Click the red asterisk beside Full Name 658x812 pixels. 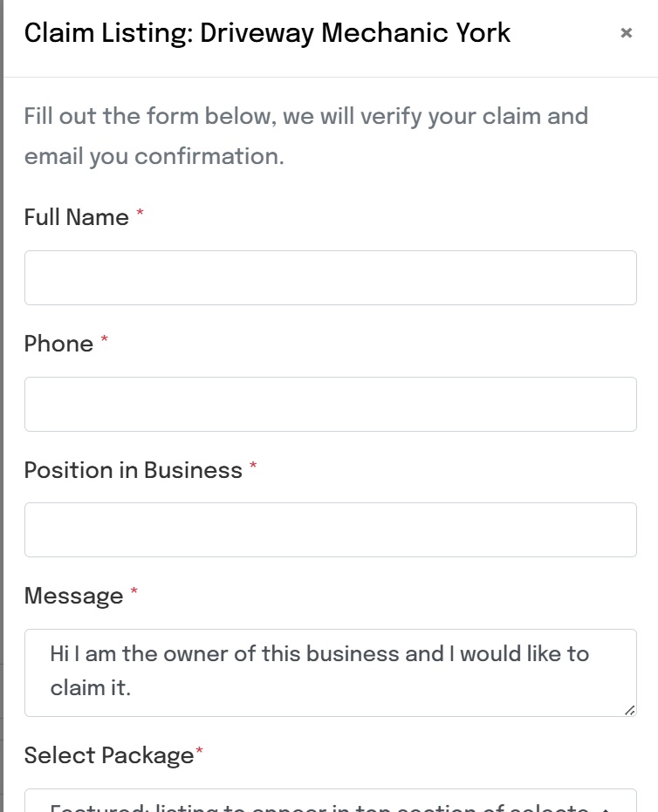tap(140, 215)
